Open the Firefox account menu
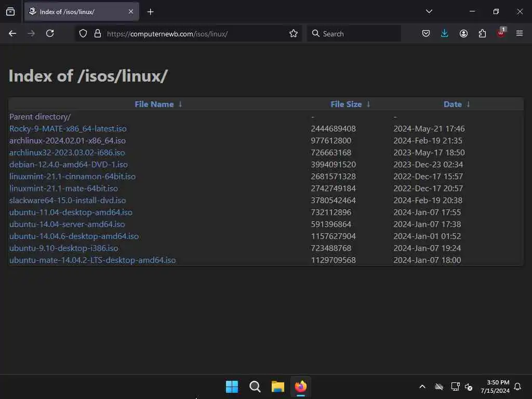 tap(463, 33)
